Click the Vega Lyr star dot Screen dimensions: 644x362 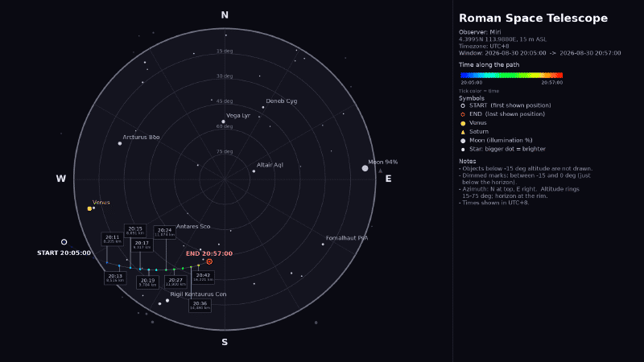coord(224,121)
